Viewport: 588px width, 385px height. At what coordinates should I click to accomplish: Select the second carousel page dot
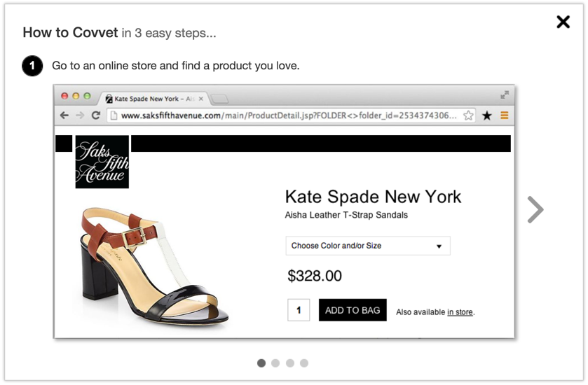coord(275,363)
